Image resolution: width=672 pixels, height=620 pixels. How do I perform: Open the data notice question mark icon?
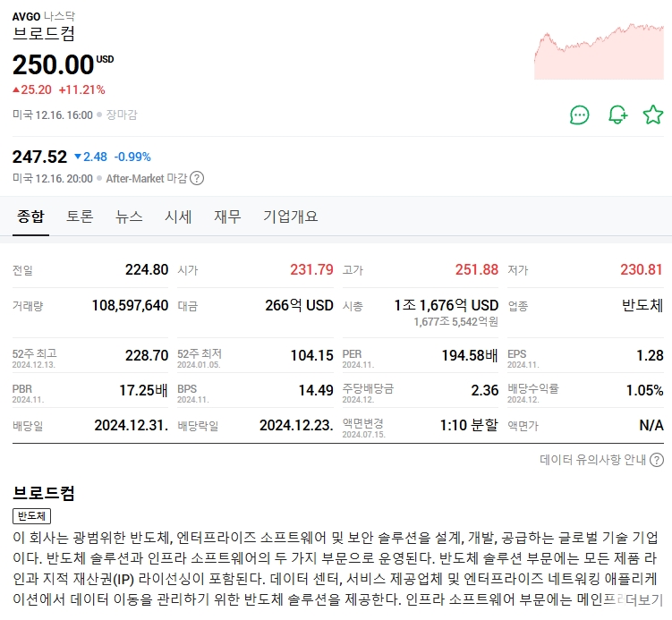click(x=657, y=460)
